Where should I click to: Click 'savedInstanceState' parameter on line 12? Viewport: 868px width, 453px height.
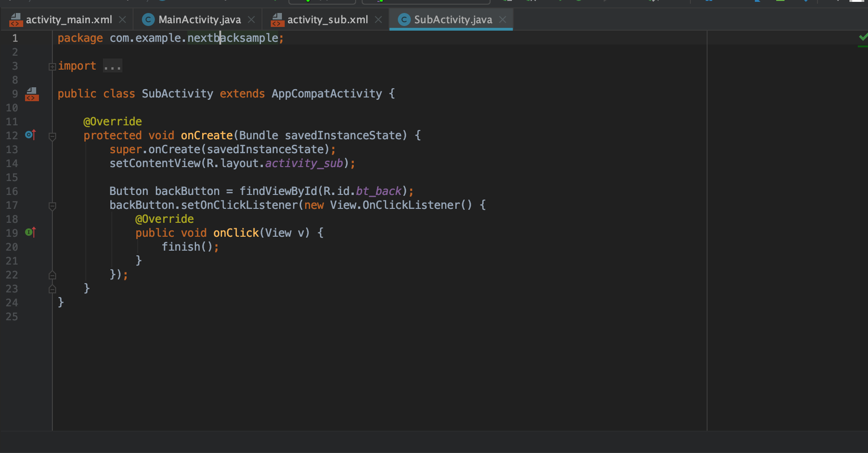click(x=343, y=136)
